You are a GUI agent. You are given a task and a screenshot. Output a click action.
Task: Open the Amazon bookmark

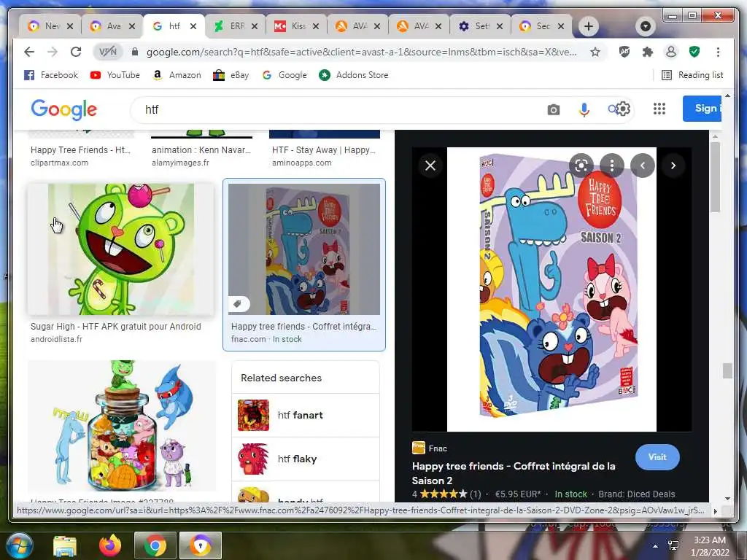(x=177, y=75)
